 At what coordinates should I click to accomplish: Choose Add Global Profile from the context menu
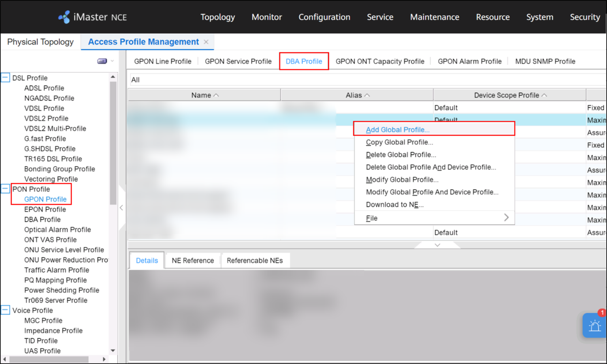398,129
